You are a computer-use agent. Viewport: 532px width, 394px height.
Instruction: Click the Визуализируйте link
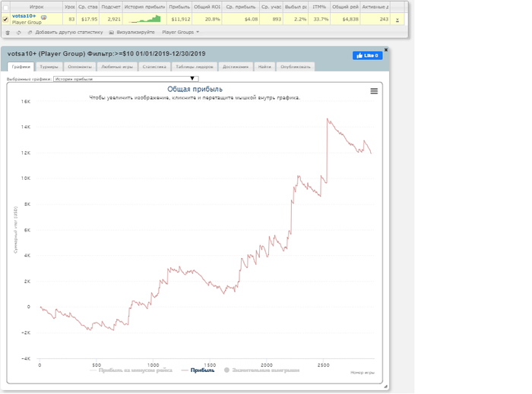[135, 32]
